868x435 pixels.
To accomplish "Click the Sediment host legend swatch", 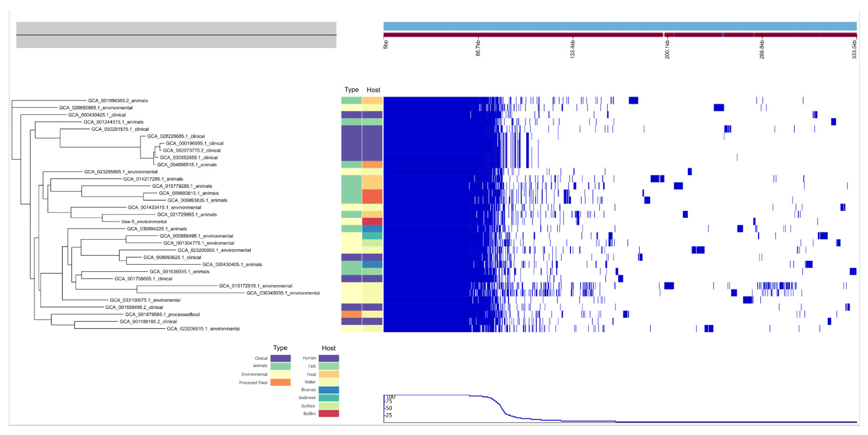I will (x=328, y=398).
